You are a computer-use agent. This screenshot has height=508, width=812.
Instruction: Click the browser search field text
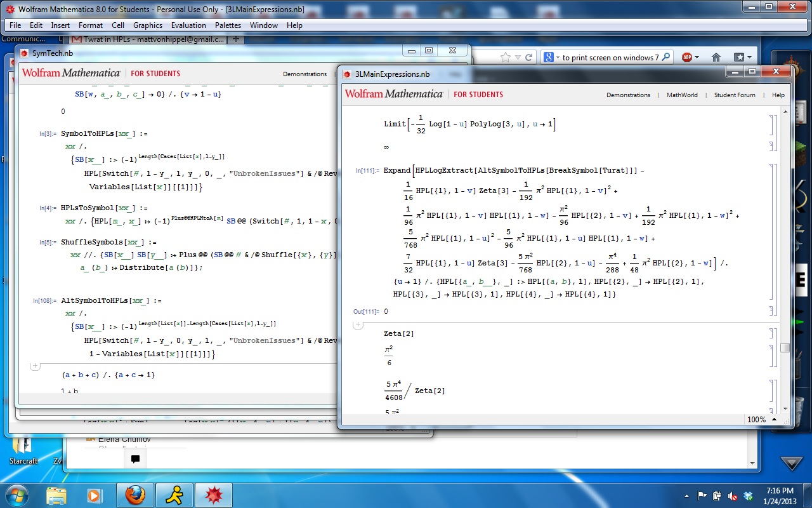point(610,58)
